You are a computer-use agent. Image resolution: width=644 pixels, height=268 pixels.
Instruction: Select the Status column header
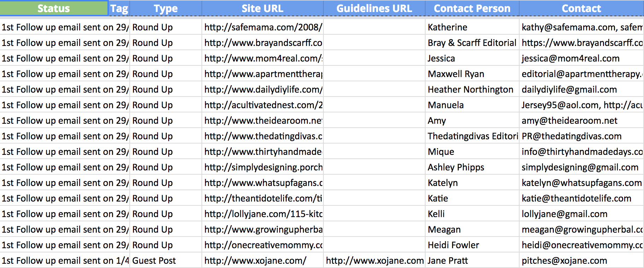click(x=54, y=8)
